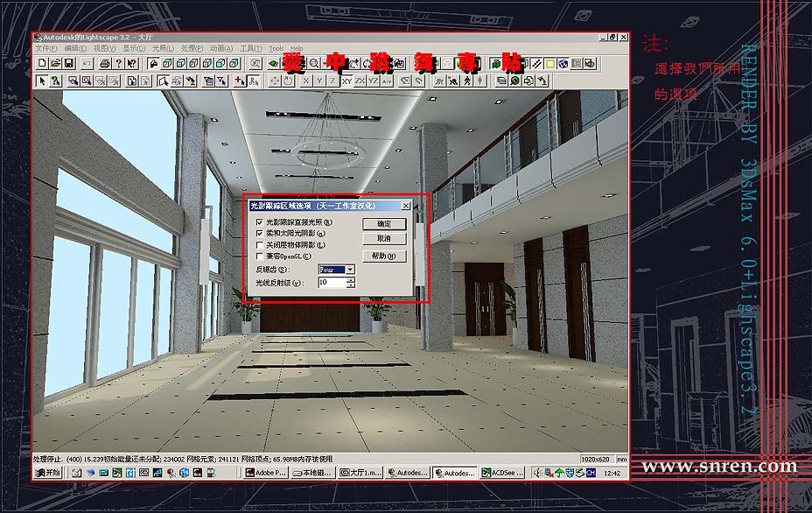
Task: Open the 光照(L) menu
Action: coord(163,48)
